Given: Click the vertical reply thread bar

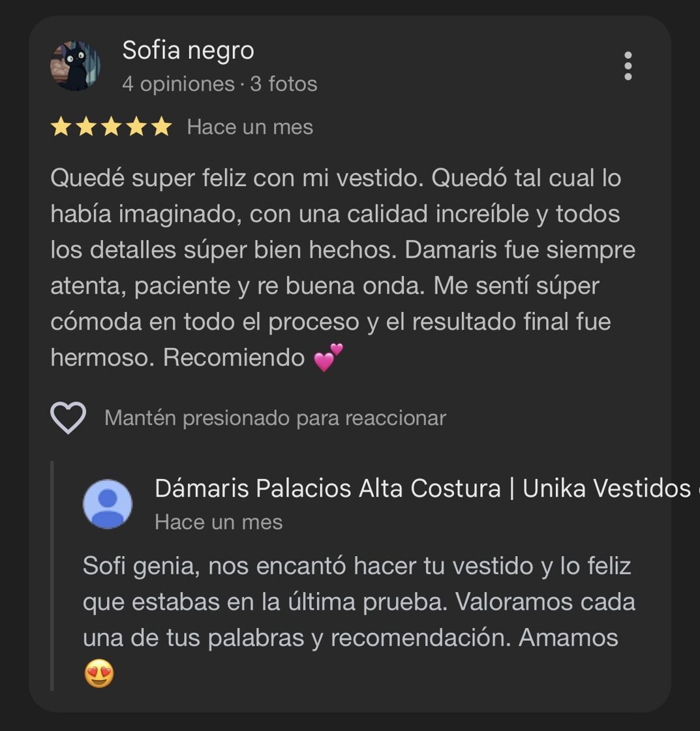Looking at the screenshot, I should [x=52, y=576].
